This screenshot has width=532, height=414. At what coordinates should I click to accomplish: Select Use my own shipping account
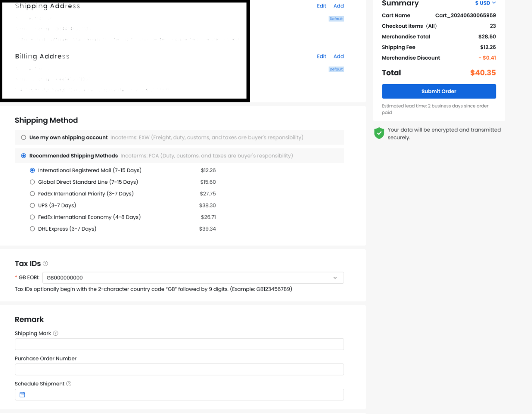click(24, 137)
